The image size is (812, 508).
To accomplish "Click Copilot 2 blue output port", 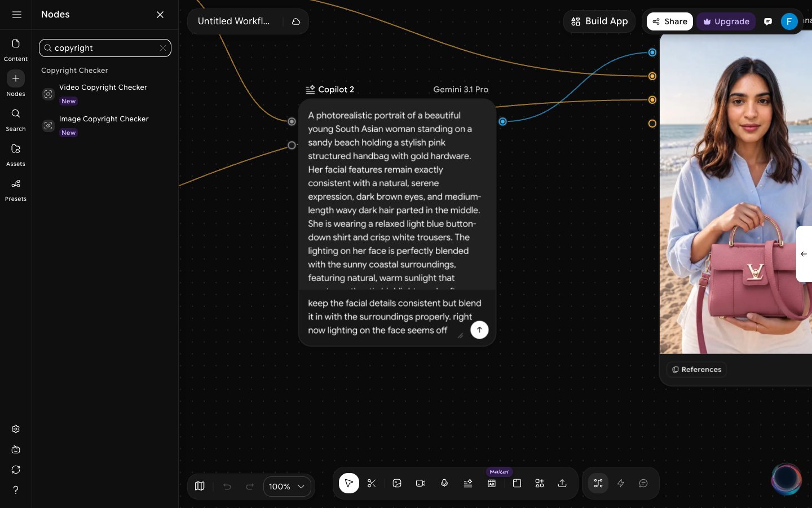I will coord(502,121).
